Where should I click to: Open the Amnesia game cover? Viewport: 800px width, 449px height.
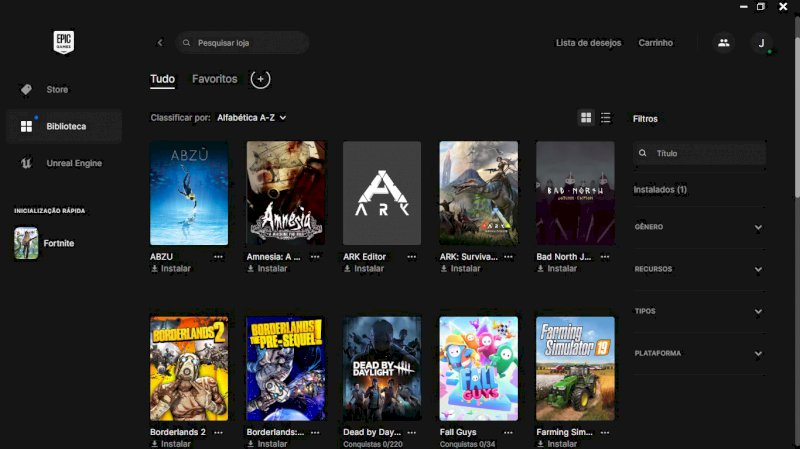pyautogui.click(x=286, y=193)
